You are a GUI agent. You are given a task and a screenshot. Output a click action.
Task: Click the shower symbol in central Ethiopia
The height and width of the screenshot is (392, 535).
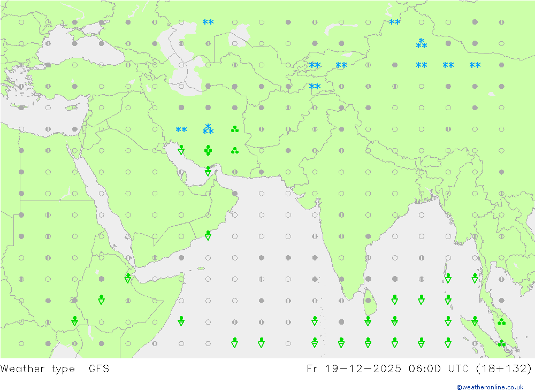coord(101,299)
